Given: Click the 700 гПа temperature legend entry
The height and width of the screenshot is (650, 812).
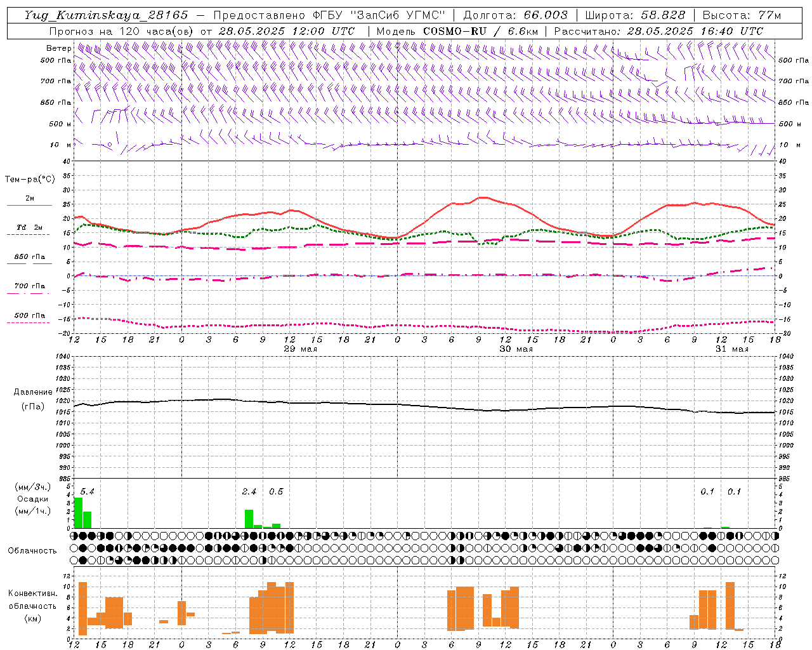Looking at the screenshot, I should coord(29,286).
